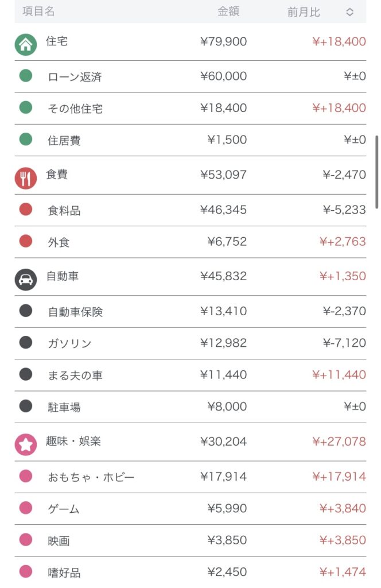The height and width of the screenshot is (588, 381).
Task: Click the red dot beside 外食
Action: click(26, 241)
